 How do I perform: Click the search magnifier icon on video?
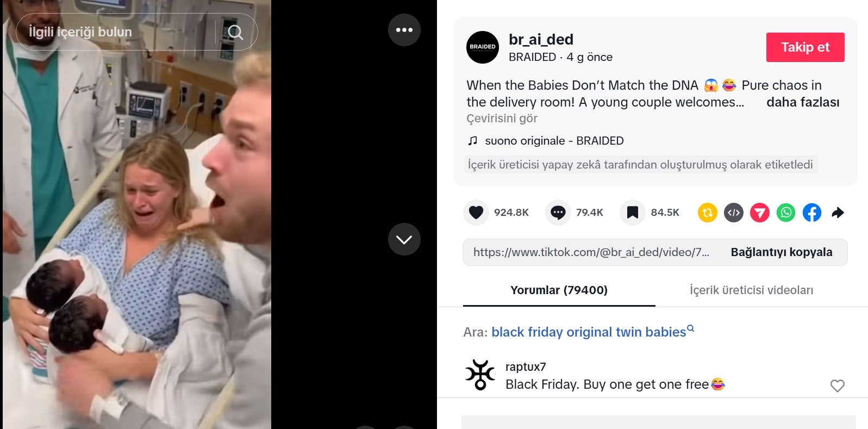pos(235,32)
